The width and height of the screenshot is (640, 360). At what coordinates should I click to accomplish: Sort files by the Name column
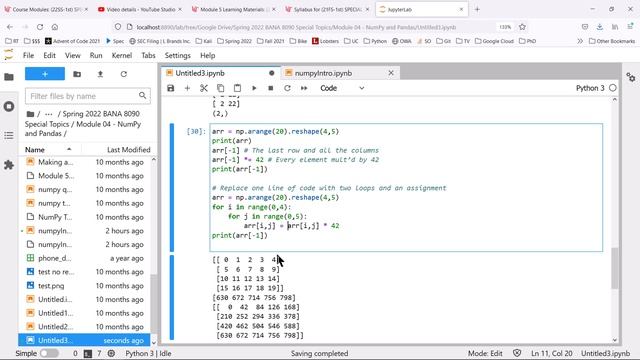pyautogui.click(x=49, y=149)
